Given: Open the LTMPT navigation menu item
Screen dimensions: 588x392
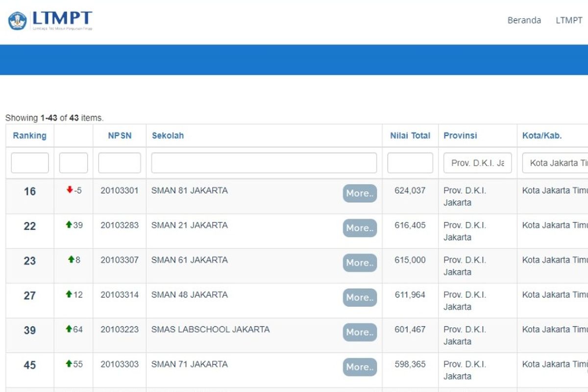Looking at the screenshot, I should tap(568, 20).
